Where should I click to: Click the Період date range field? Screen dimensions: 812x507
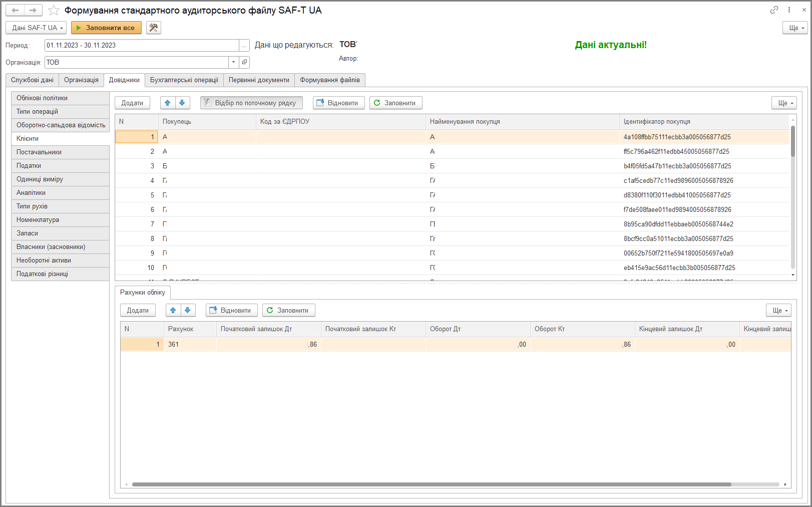point(142,45)
